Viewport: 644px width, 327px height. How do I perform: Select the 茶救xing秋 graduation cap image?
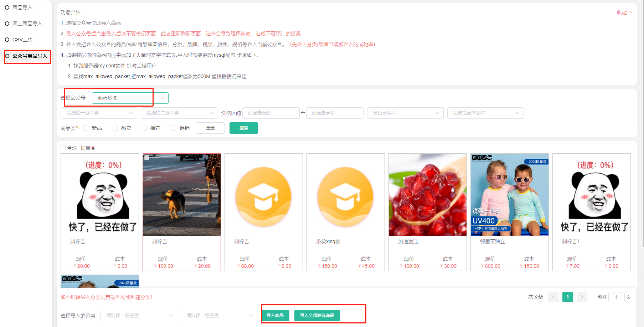346,195
